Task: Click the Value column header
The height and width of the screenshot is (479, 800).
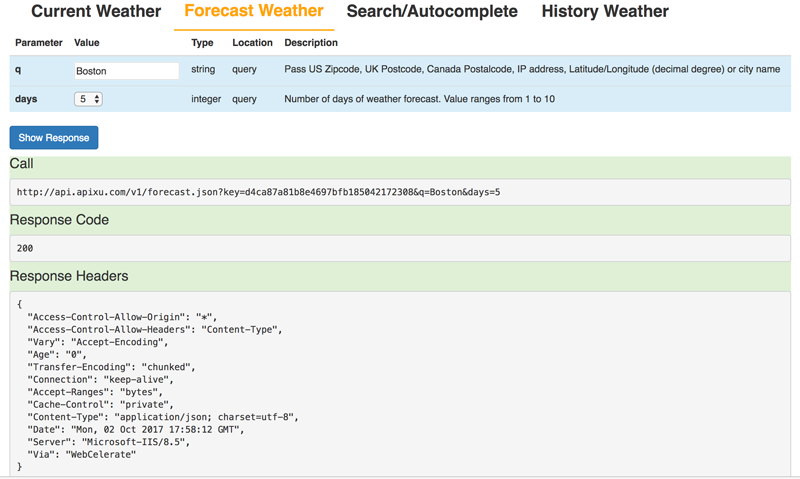Action: (x=87, y=43)
